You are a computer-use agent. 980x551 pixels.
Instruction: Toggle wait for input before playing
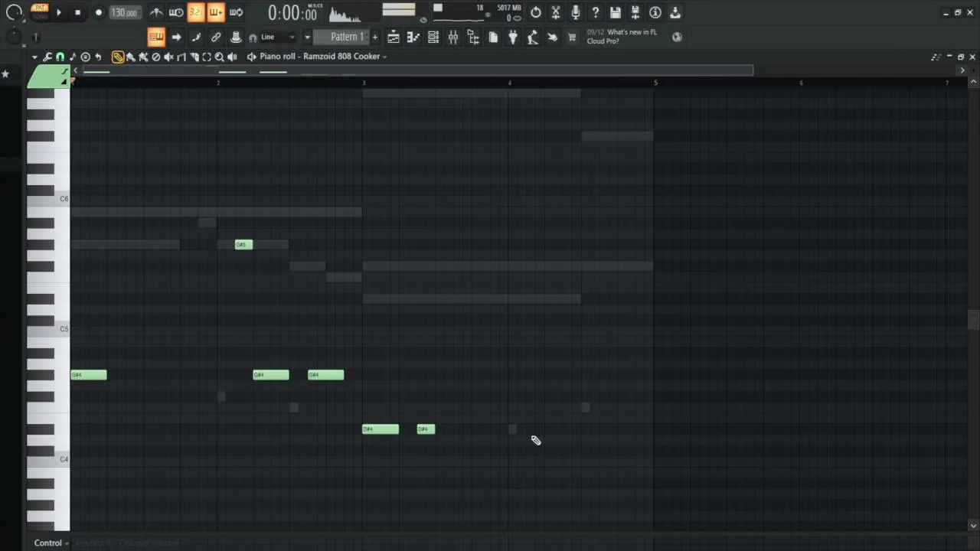click(x=176, y=12)
